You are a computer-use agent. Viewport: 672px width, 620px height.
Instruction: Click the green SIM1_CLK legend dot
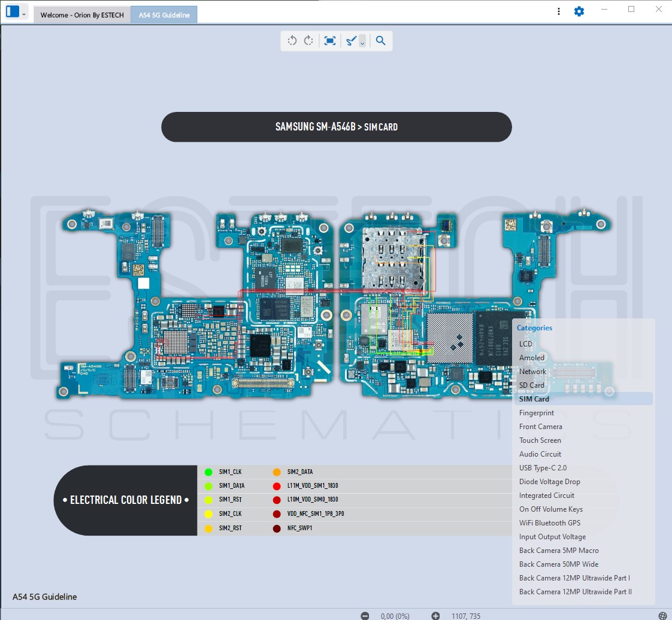pyautogui.click(x=208, y=472)
